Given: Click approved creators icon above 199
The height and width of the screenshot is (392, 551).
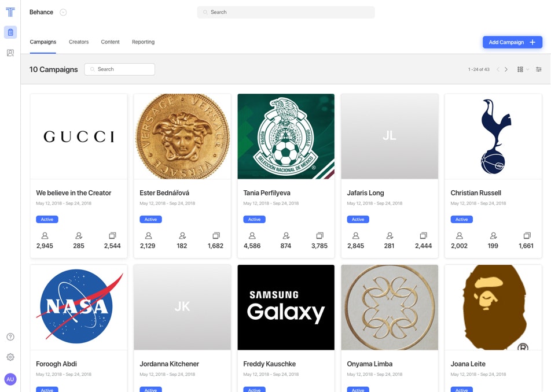Looking at the screenshot, I should (x=493, y=235).
